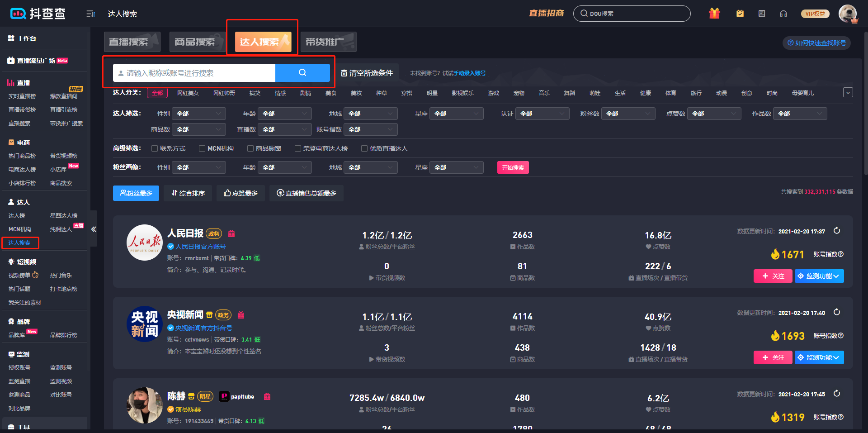The width and height of the screenshot is (868, 433).
Task: Open the document notes icon in header
Action: [762, 14]
